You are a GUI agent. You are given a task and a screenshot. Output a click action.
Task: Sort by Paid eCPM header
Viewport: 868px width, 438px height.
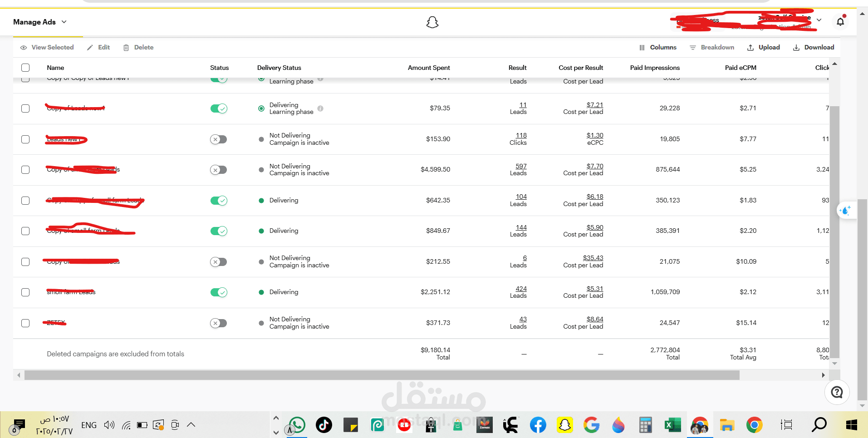click(x=740, y=68)
